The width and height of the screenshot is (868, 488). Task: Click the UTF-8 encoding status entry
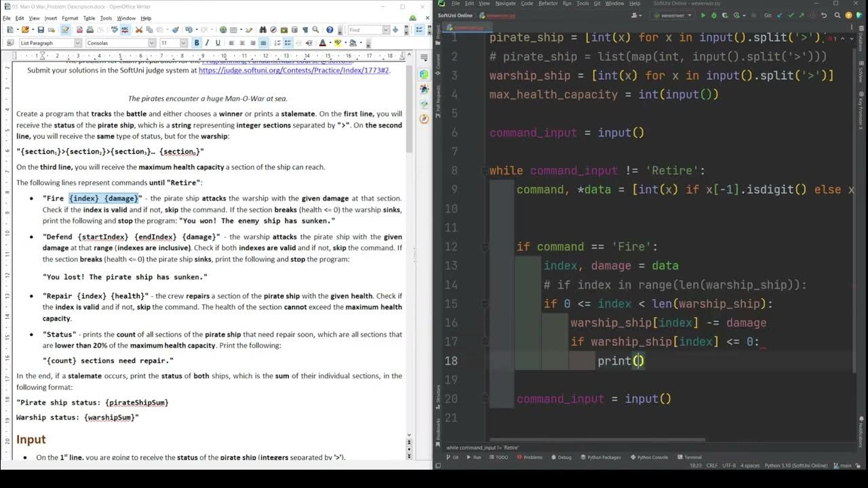point(729,466)
